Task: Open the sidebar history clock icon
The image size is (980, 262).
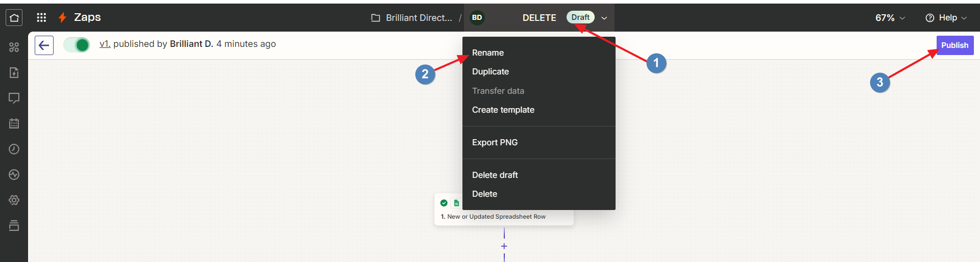Action: (x=14, y=149)
